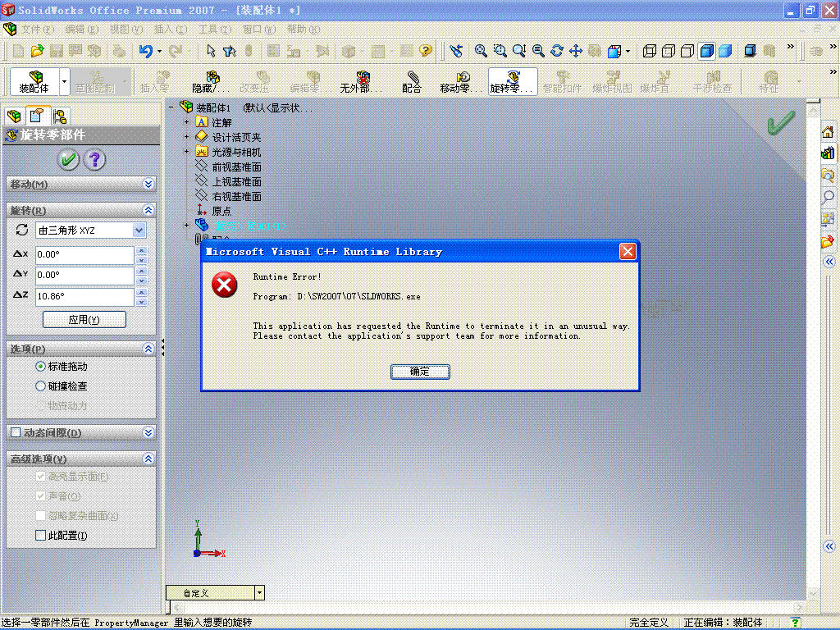The height and width of the screenshot is (630, 840).
Task: Open the 帮助(H) menu
Action: 304,30
